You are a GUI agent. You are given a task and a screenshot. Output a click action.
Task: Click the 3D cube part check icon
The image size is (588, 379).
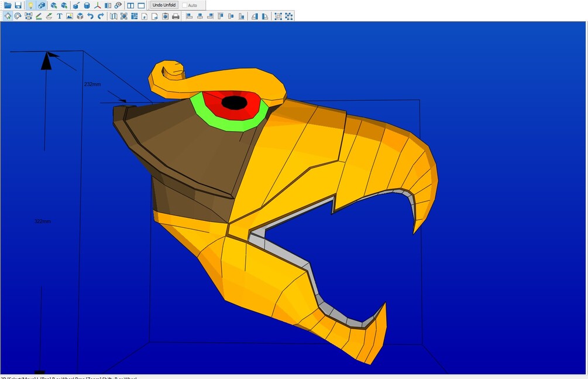click(80, 16)
